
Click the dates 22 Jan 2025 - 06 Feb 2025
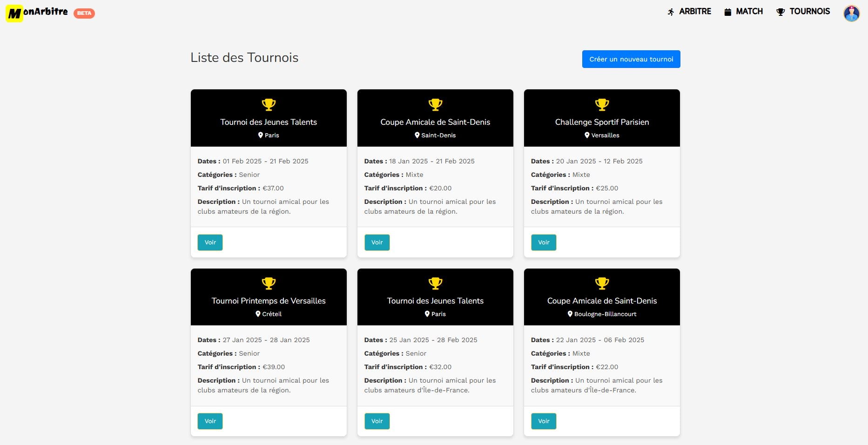[600, 340]
